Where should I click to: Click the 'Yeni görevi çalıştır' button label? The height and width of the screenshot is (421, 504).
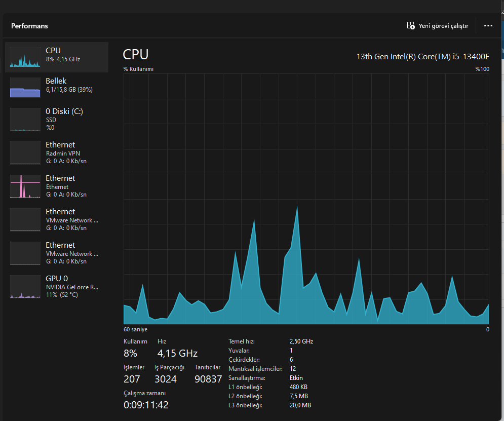coord(443,26)
